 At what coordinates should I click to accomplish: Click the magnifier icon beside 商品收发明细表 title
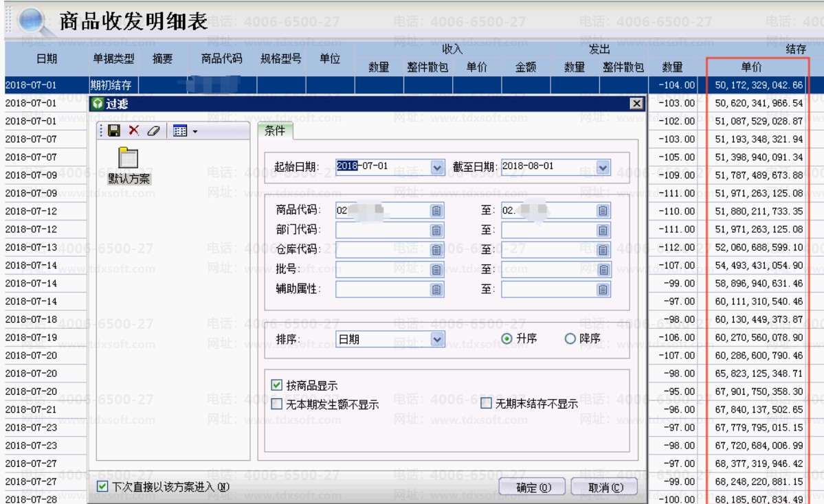(32, 21)
